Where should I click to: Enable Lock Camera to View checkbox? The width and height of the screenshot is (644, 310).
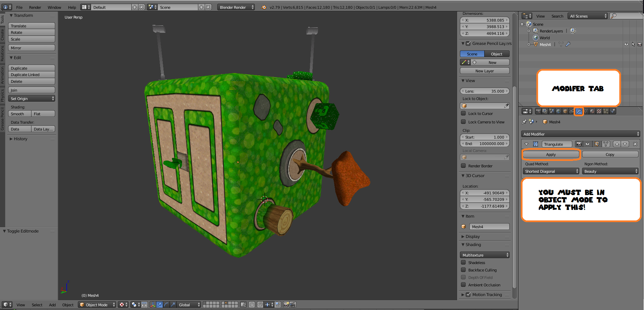coord(463,122)
